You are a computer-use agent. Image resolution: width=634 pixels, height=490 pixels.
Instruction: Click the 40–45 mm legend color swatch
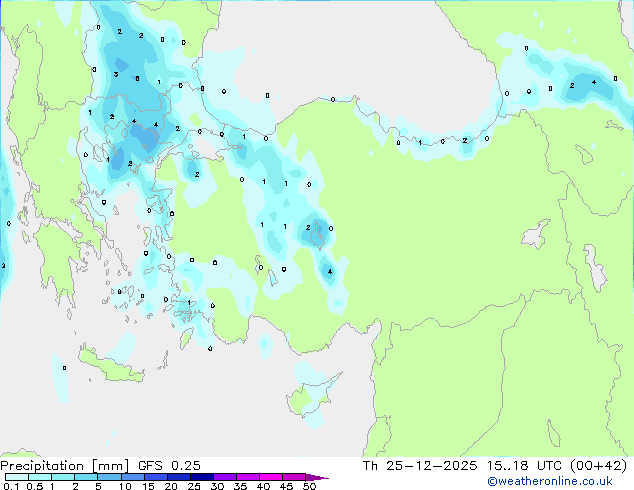[x=271, y=477]
